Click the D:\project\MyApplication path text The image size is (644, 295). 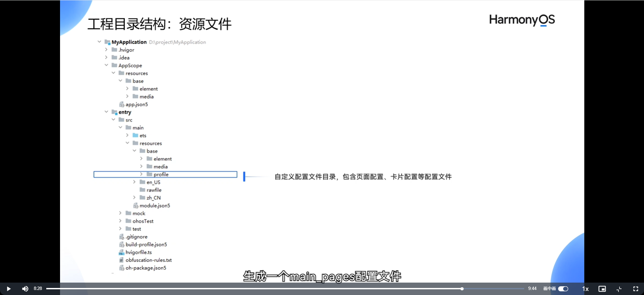tap(177, 42)
